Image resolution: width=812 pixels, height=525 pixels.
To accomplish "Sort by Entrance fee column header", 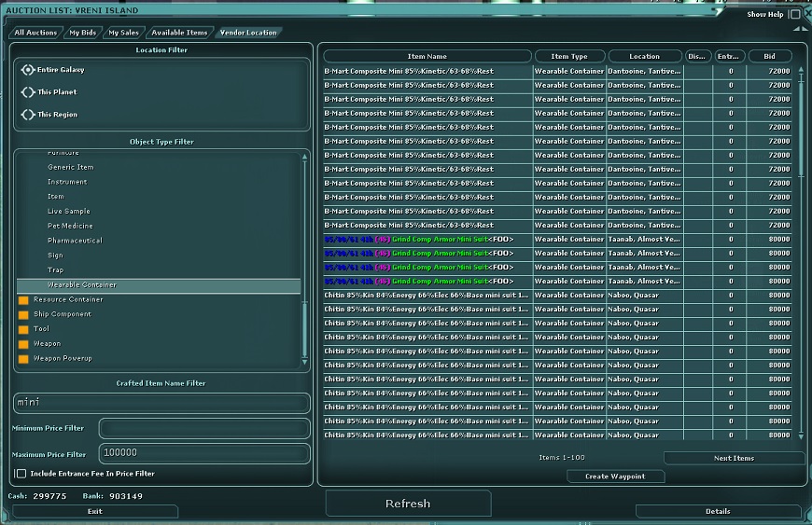I will click(x=728, y=56).
